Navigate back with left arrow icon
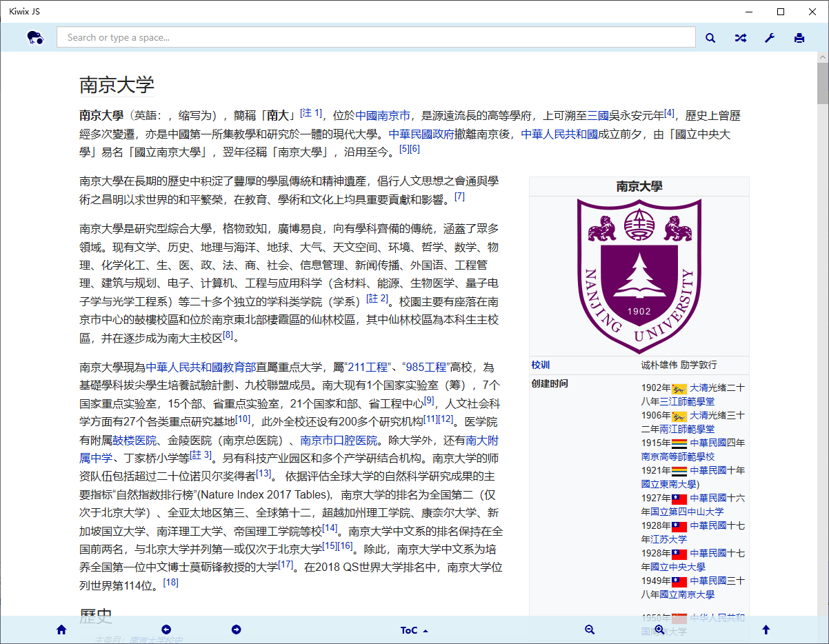The width and height of the screenshot is (829, 644). coord(166,630)
